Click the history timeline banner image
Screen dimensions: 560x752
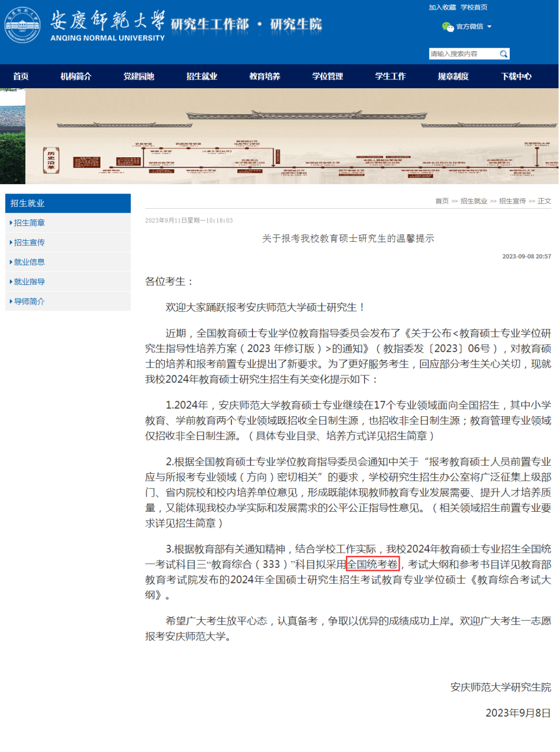pos(292,136)
